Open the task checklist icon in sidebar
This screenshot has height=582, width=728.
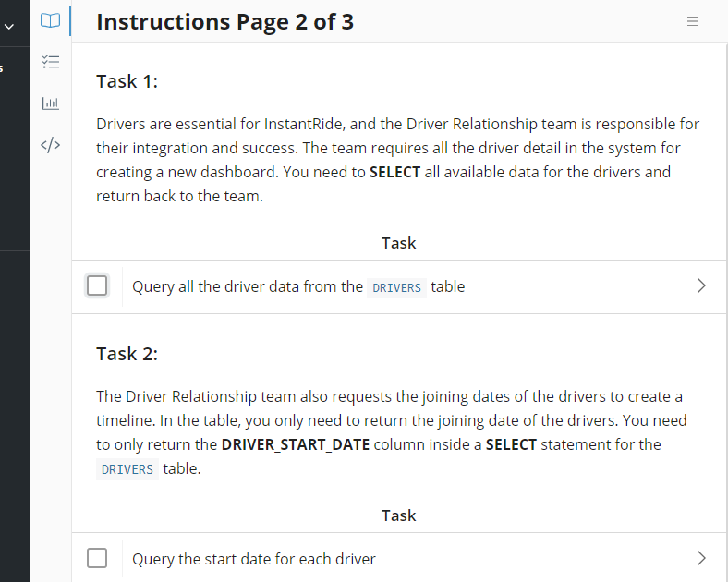point(50,62)
